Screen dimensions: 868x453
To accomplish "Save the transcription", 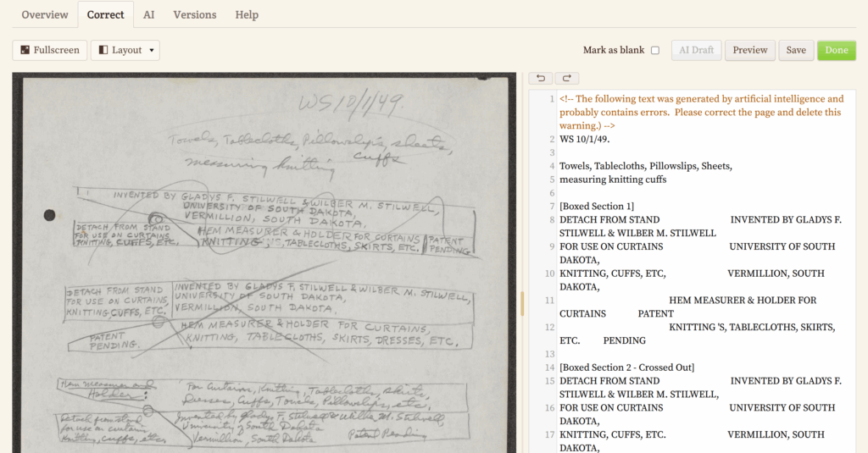I will pos(796,50).
